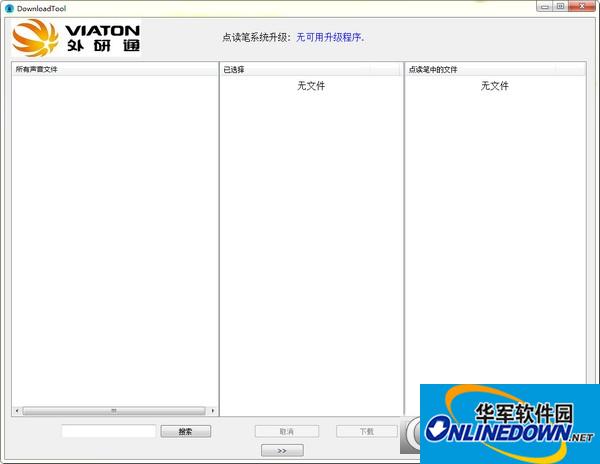Click the partially hidden round button at bottom right
The image size is (600, 464).
(x=413, y=431)
